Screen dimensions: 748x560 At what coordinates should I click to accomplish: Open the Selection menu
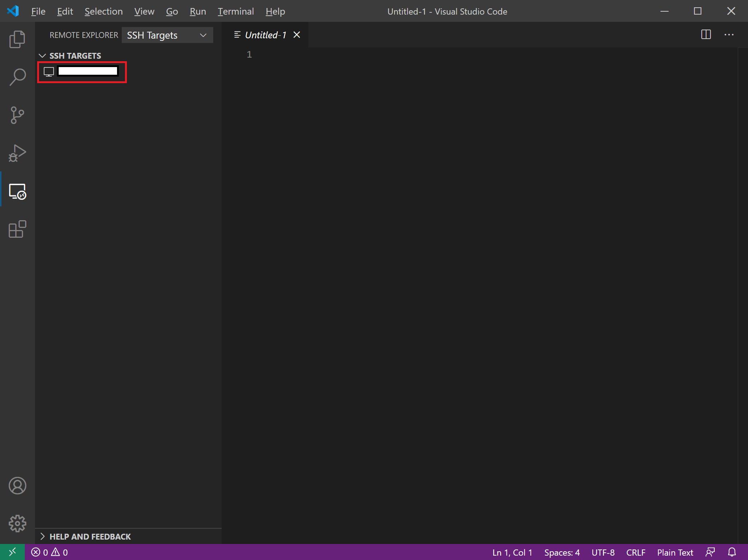point(104,11)
